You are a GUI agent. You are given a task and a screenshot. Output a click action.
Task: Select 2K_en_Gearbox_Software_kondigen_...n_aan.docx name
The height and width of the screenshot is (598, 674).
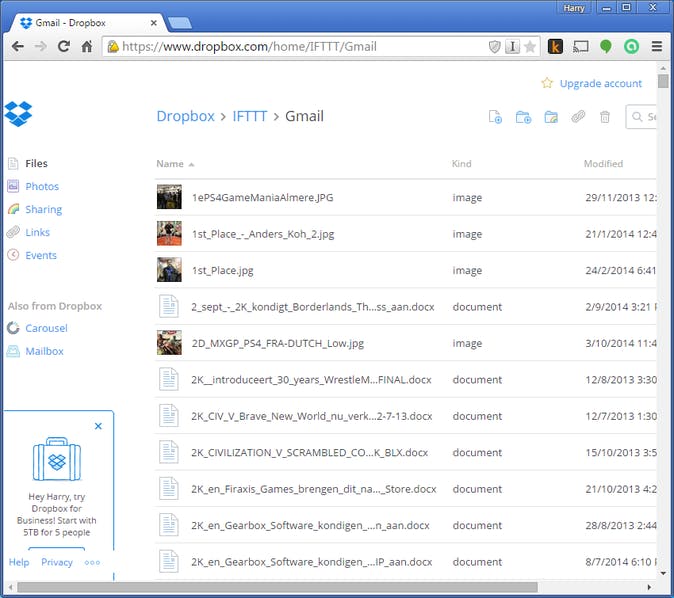310,525
